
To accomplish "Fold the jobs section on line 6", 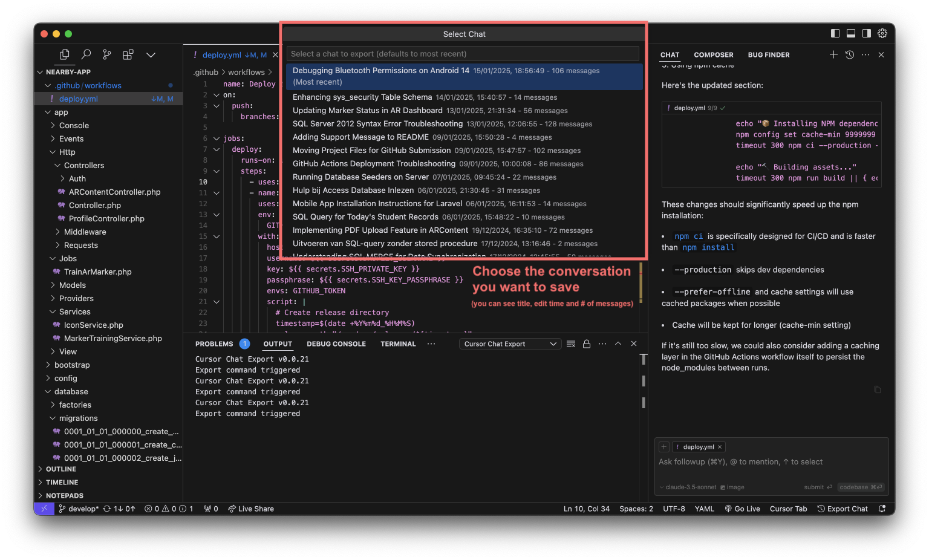I will coord(216,138).
